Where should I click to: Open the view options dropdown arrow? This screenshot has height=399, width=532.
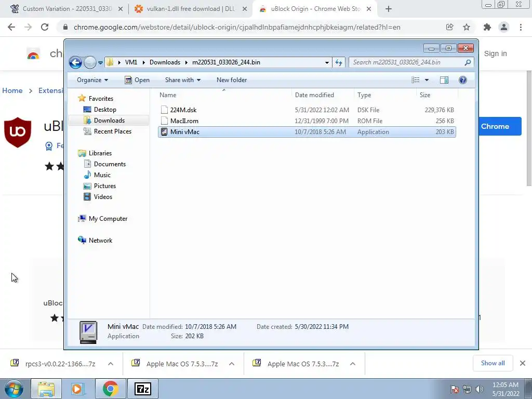pyautogui.click(x=427, y=80)
